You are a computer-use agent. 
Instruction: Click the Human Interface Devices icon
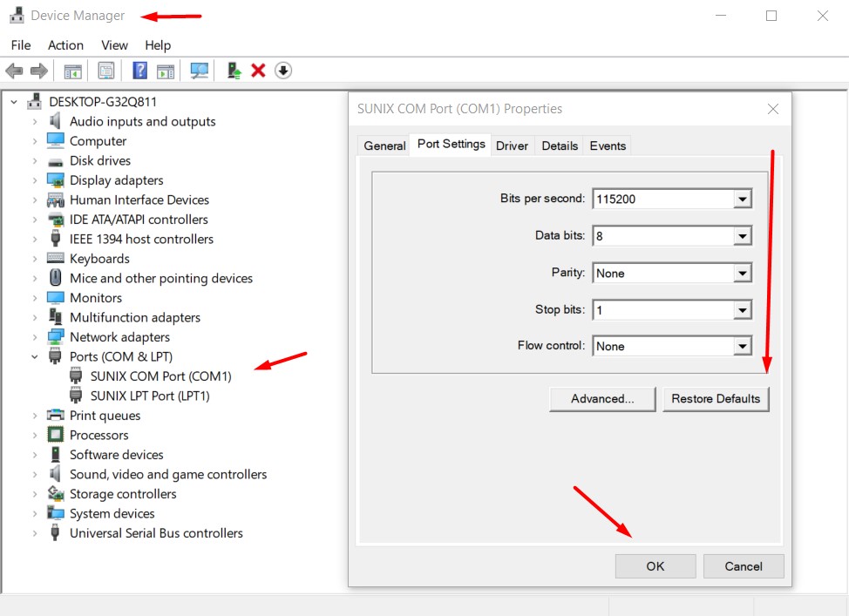coord(55,200)
